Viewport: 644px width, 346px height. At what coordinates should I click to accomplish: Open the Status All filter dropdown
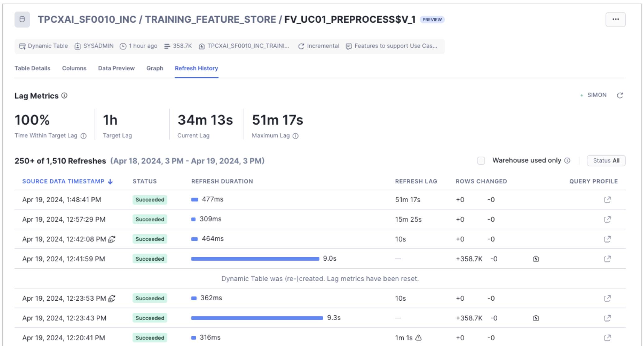pos(606,161)
